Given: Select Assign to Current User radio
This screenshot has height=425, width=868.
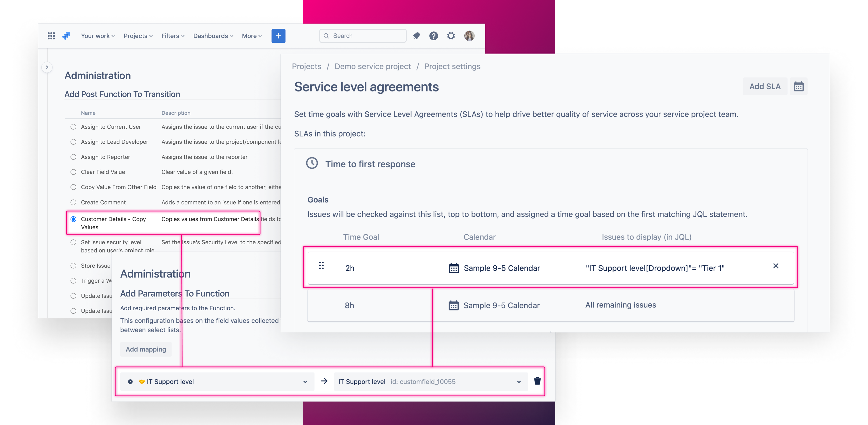Looking at the screenshot, I should (x=74, y=127).
